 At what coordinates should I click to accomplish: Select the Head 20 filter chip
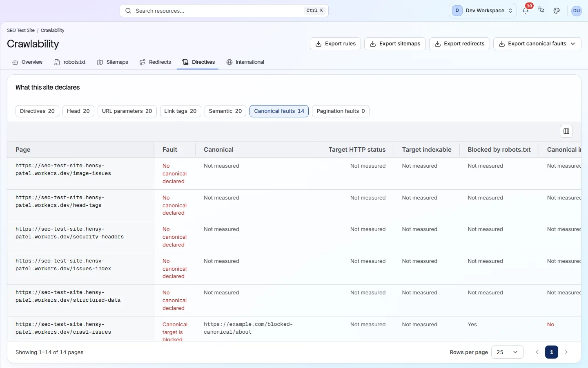pyautogui.click(x=78, y=111)
